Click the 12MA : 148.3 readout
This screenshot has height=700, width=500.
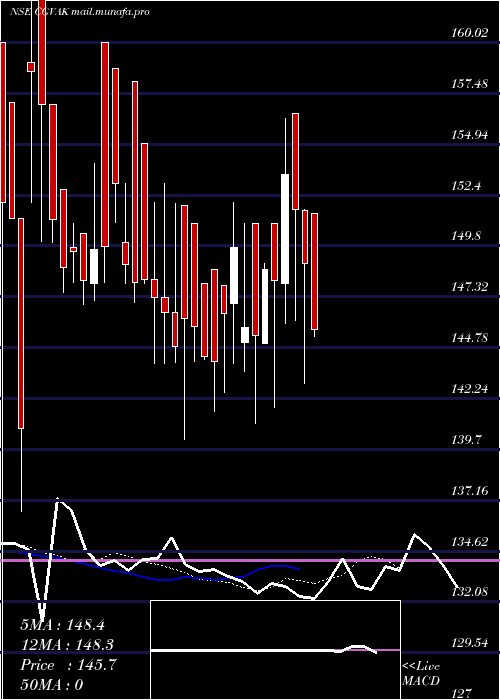click(67, 645)
